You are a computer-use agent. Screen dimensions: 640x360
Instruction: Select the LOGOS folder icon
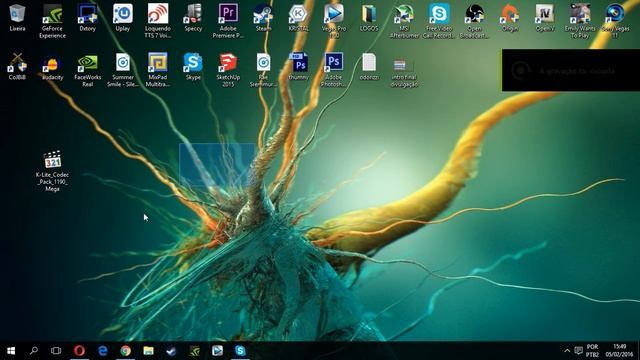(x=369, y=18)
